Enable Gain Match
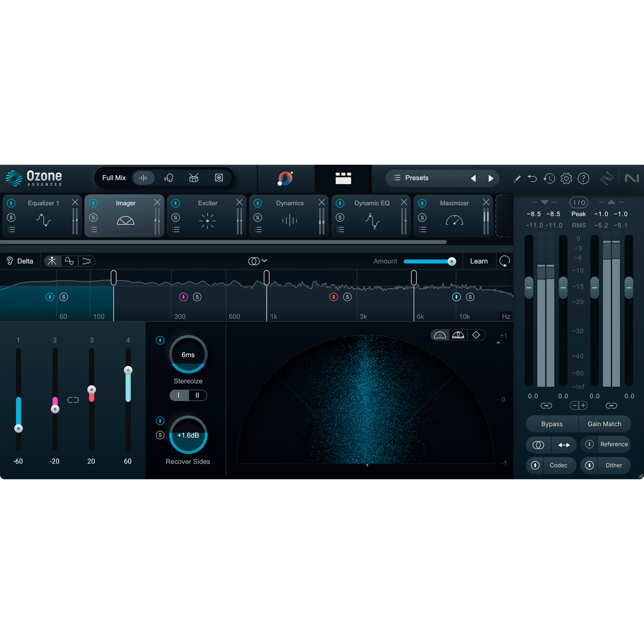Image resolution: width=644 pixels, height=644 pixels. (605, 424)
